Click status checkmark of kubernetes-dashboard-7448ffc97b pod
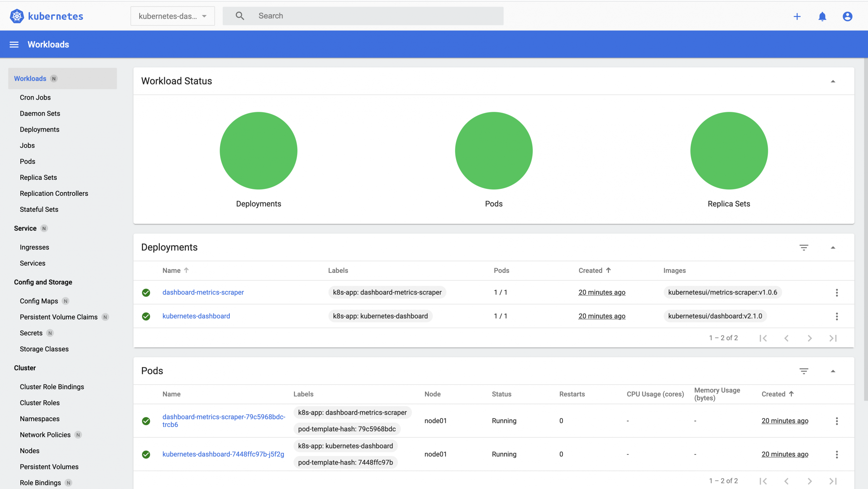The image size is (868, 489). pos(146,454)
